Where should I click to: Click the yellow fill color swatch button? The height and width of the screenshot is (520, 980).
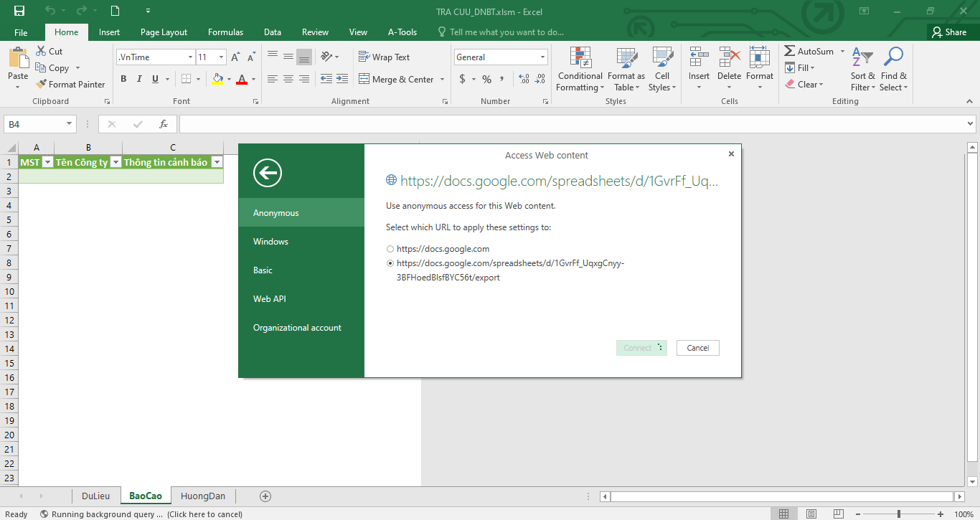218,79
